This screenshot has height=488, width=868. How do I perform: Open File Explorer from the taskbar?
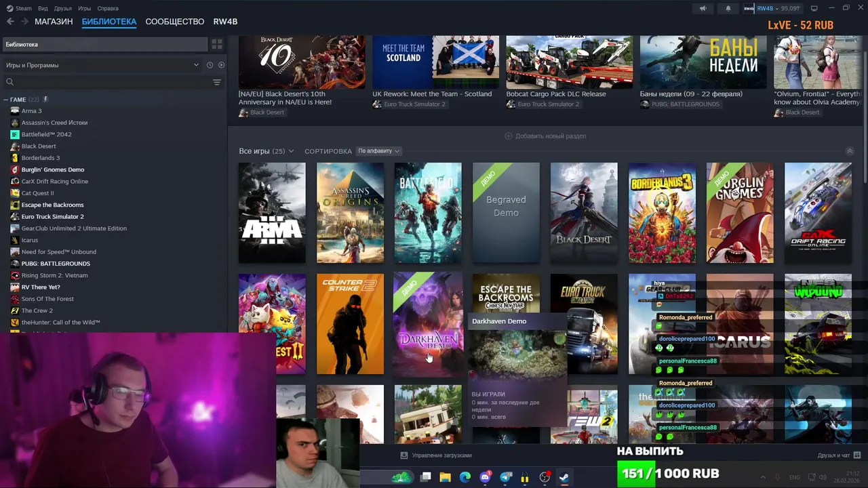click(x=445, y=477)
